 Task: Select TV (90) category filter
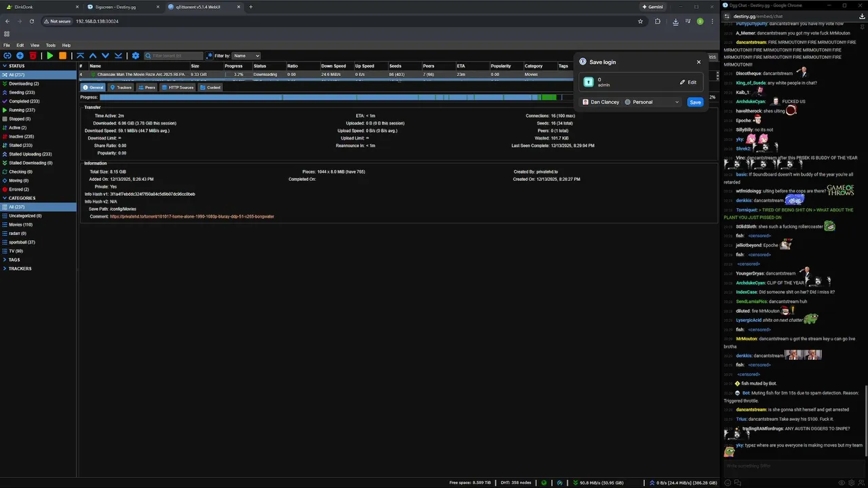[38, 251]
